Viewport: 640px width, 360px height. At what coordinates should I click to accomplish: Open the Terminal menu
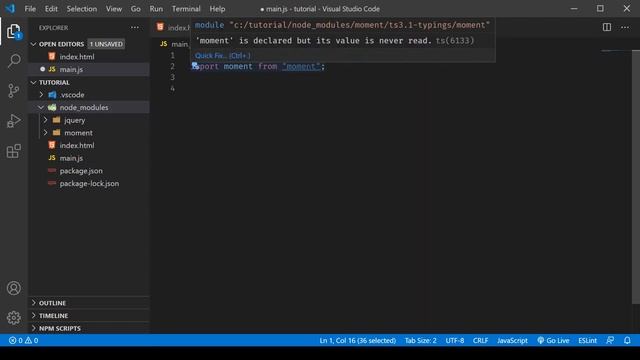click(186, 9)
